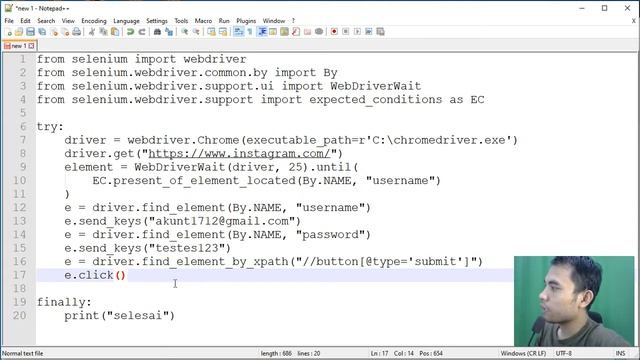Toggle Word wrap in the toolbar
Viewport: 640px width, 360px height.
[x=238, y=32]
